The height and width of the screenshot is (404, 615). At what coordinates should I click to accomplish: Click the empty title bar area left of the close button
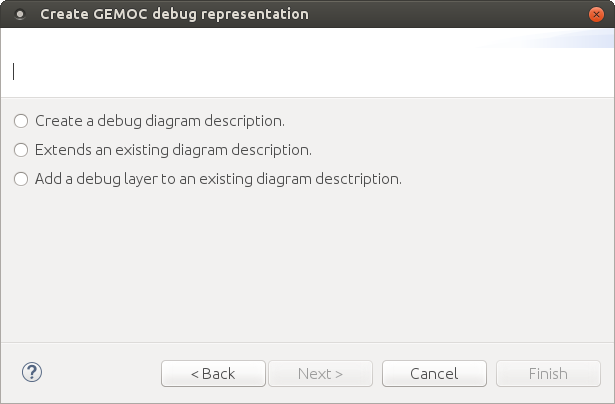450,14
